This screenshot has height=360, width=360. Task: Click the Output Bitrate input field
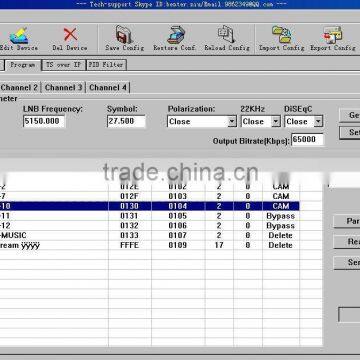point(307,140)
